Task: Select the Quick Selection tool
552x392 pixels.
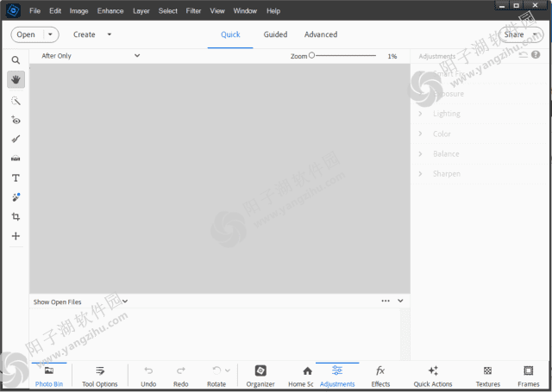Action: pos(16,102)
